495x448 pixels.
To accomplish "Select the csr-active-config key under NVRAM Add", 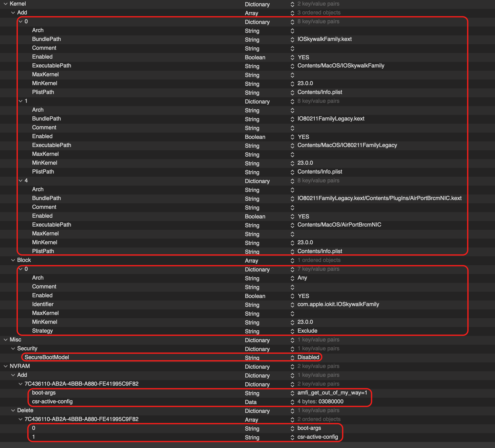I will click(x=52, y=402).
